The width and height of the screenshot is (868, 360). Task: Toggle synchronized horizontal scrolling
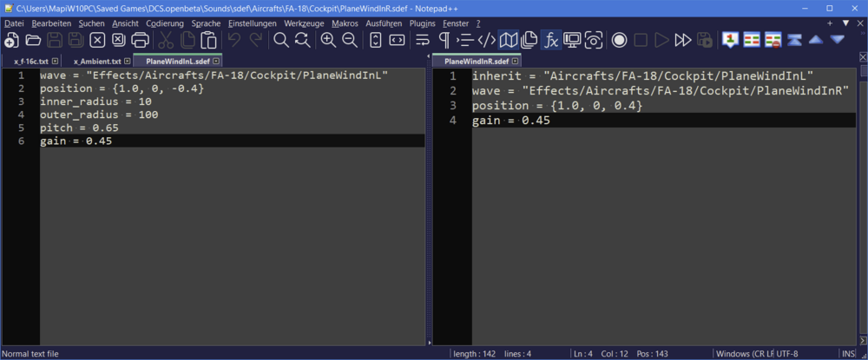pos(397,40)
